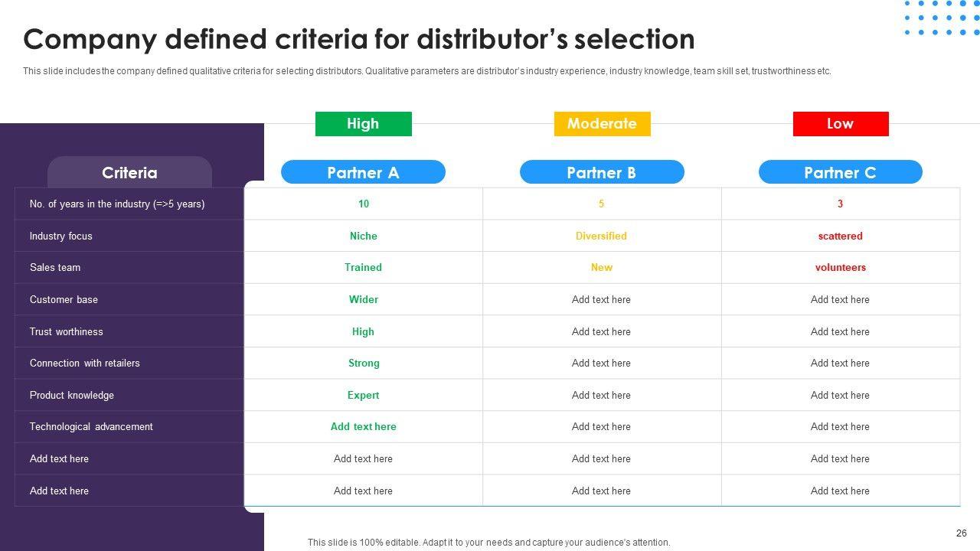Click the '100% editable' footer note
Screen dimensions: 980x551
488,543
